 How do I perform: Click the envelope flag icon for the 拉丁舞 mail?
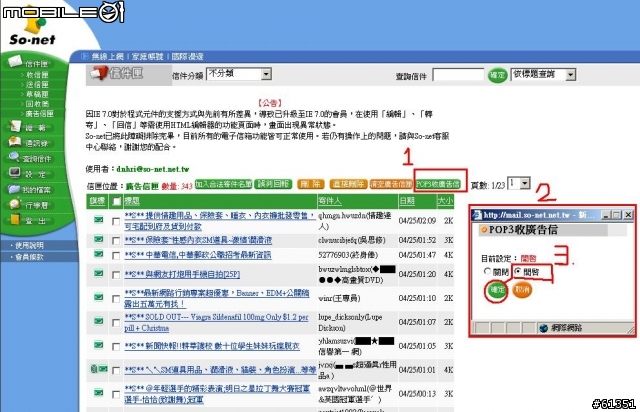coord(98,393)
